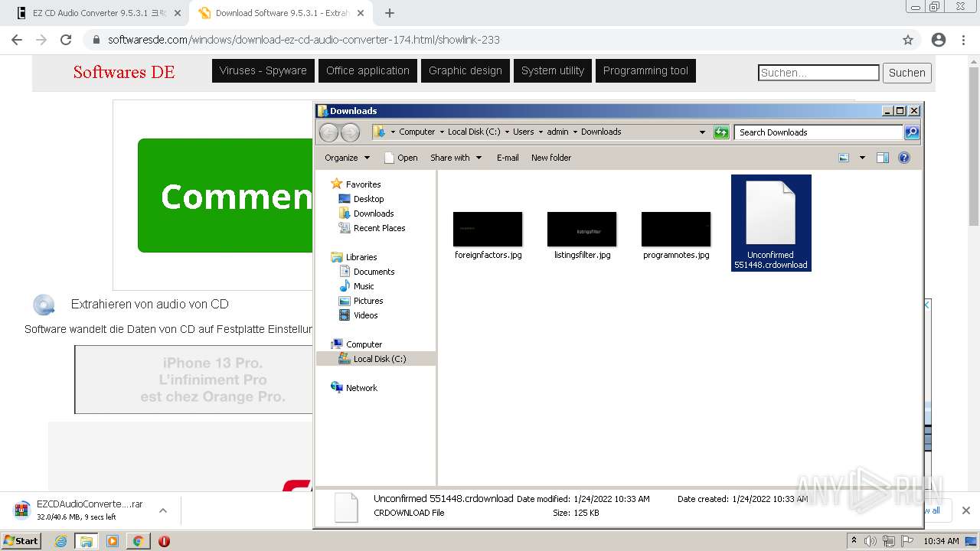
Task: Select programnotes.jpg thumbnail
Action: pyautogui.click(x=676, y=230)
